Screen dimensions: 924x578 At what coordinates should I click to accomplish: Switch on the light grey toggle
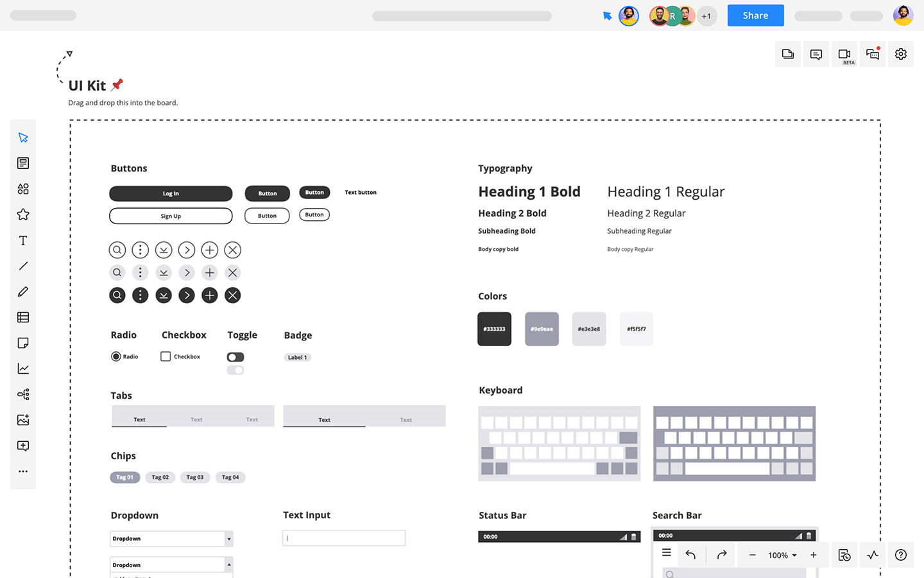235,371
